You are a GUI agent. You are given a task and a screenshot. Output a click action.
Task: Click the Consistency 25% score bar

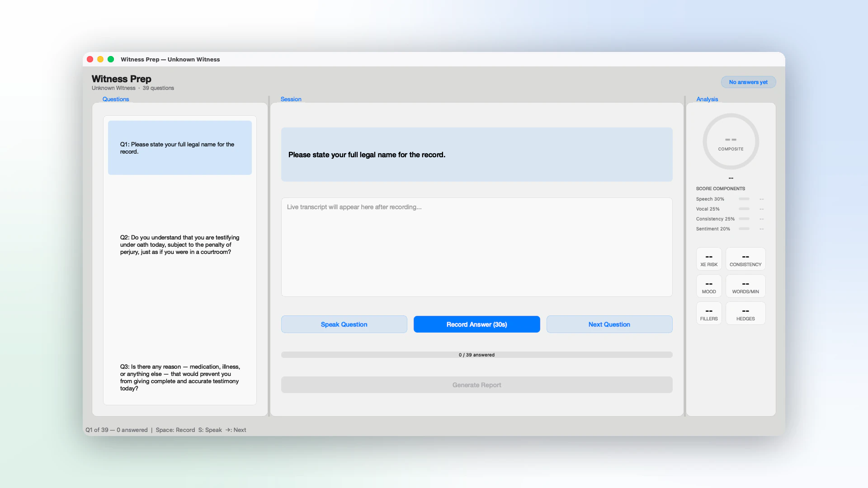click(x=744, y=219)
